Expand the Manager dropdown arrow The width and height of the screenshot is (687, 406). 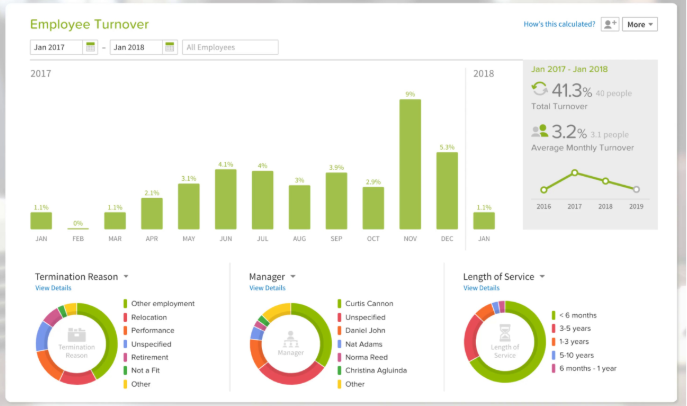pyautogui.click(x=293, y=277)
